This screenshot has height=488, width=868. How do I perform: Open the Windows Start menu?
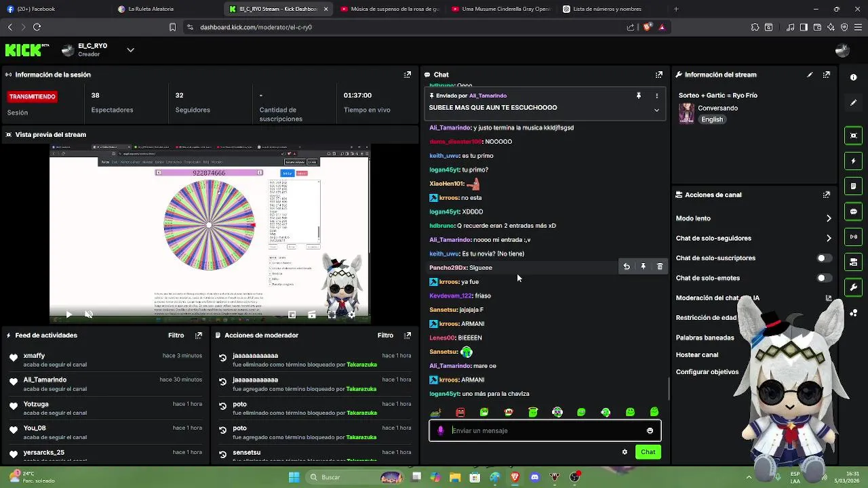(294, 477)
